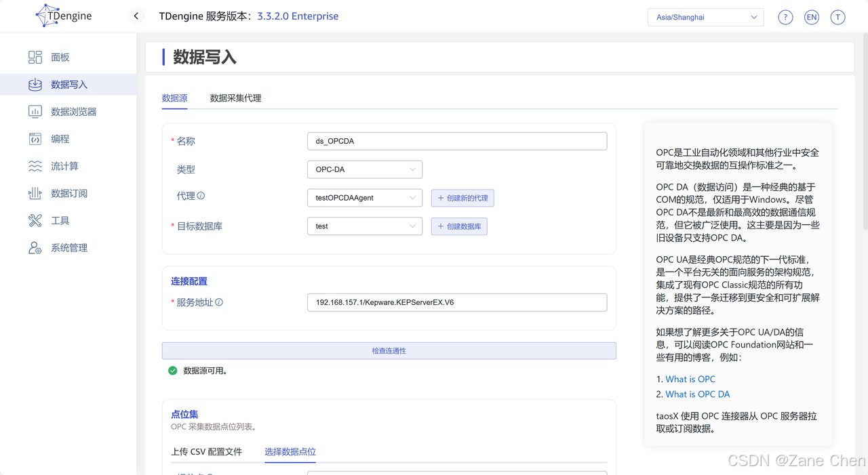This screenshot has width=868, height=475.
Task: Open the What is OPC DA link
Action: (x=698, y=394)
